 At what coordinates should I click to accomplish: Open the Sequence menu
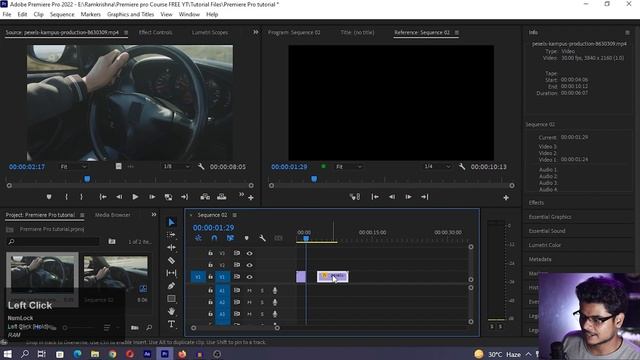pyautogui.click(x=62, y=14)
